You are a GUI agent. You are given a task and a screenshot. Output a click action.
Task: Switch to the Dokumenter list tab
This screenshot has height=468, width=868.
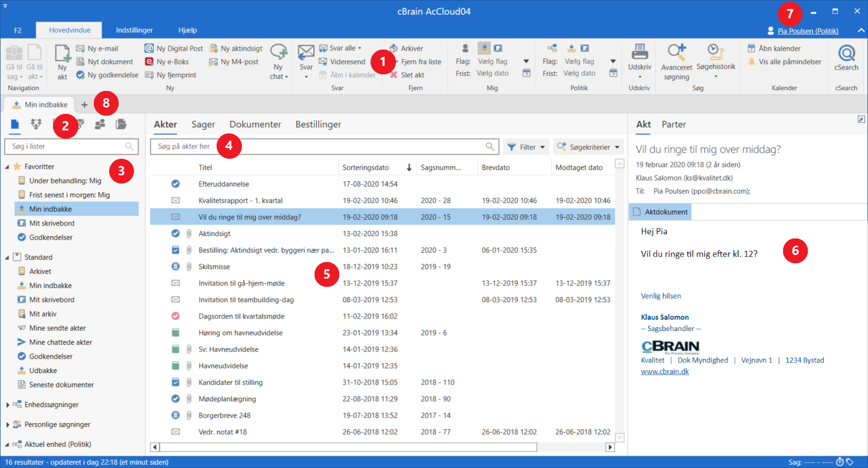click(256, 125)
